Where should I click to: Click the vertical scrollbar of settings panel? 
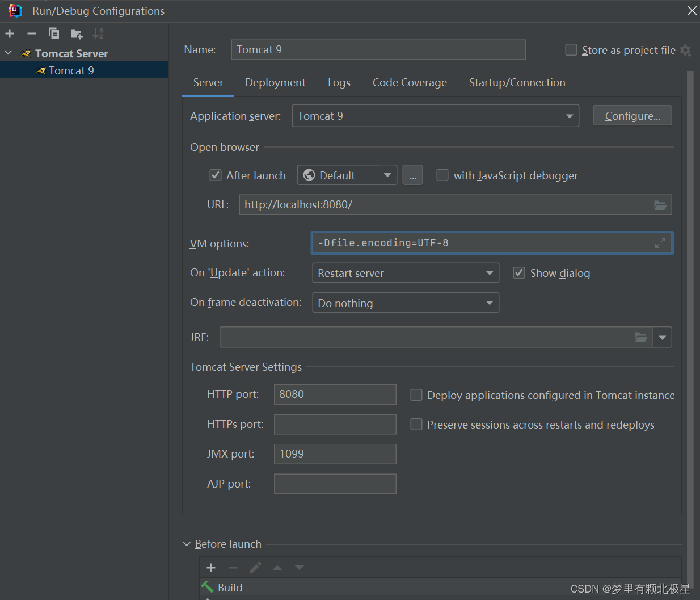click(690, 329)
